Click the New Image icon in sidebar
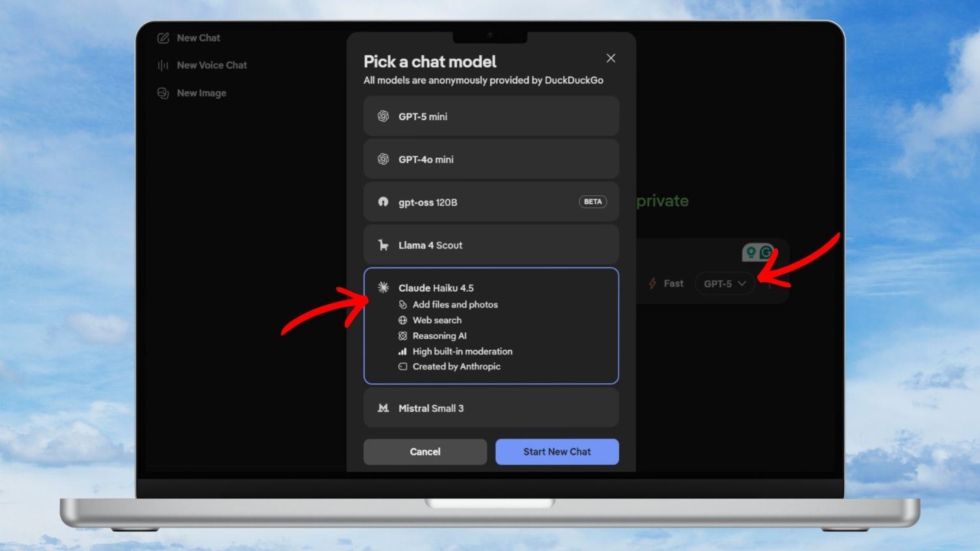This screenshot has height=551, width=980. pyautogui.click(x=163, y=93)
